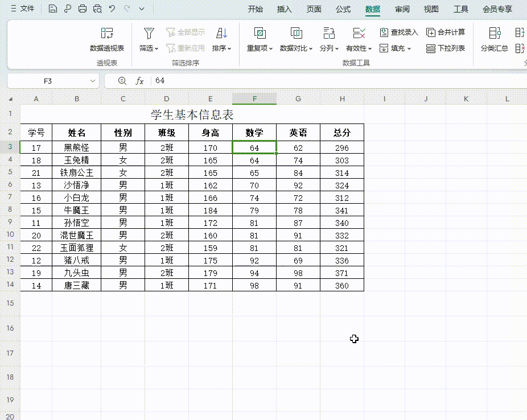The height and width of the screenshot is (420, 527).
Task: Select cell containing 唐三藏
Action: click(77, 285)
